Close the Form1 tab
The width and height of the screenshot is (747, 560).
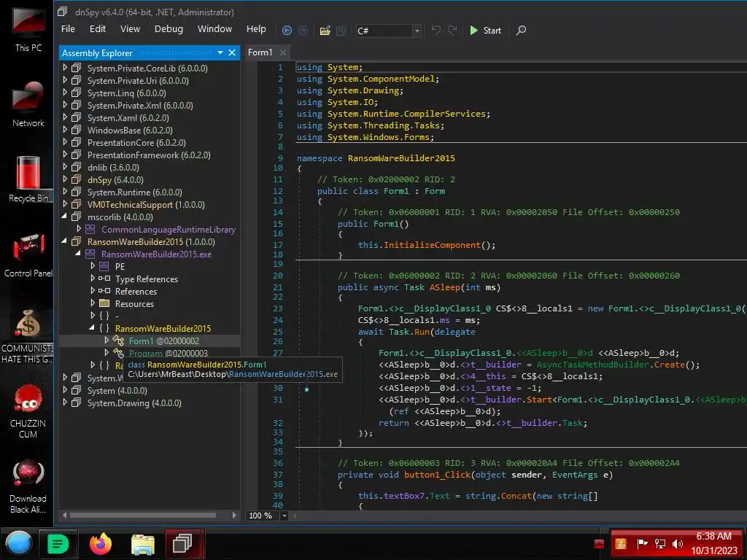point(283,52)
